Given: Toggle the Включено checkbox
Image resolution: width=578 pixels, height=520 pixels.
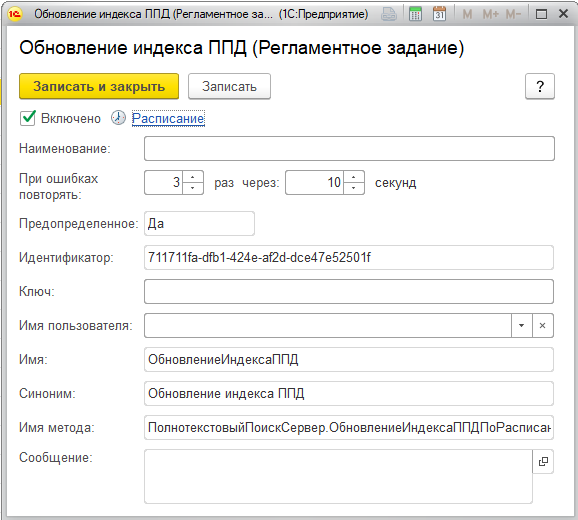Looking at the screenshot, I should coord(28,118).
